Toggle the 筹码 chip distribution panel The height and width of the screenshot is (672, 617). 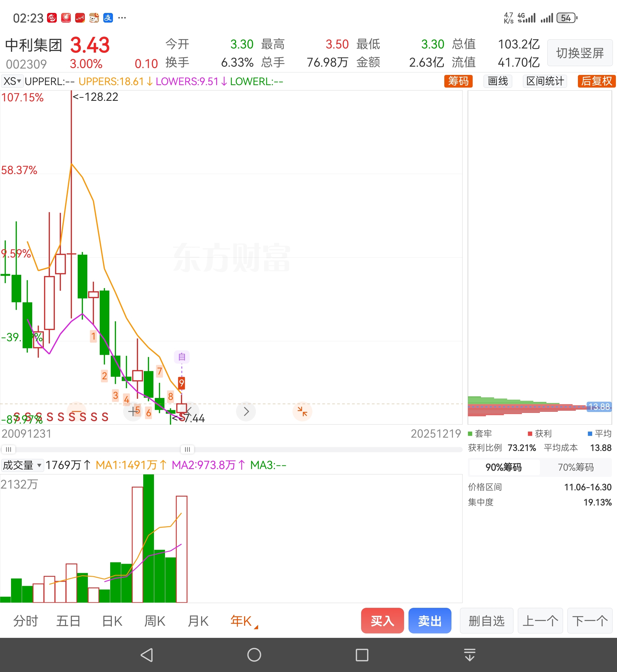pyautogui.click(x=458, y=81)
